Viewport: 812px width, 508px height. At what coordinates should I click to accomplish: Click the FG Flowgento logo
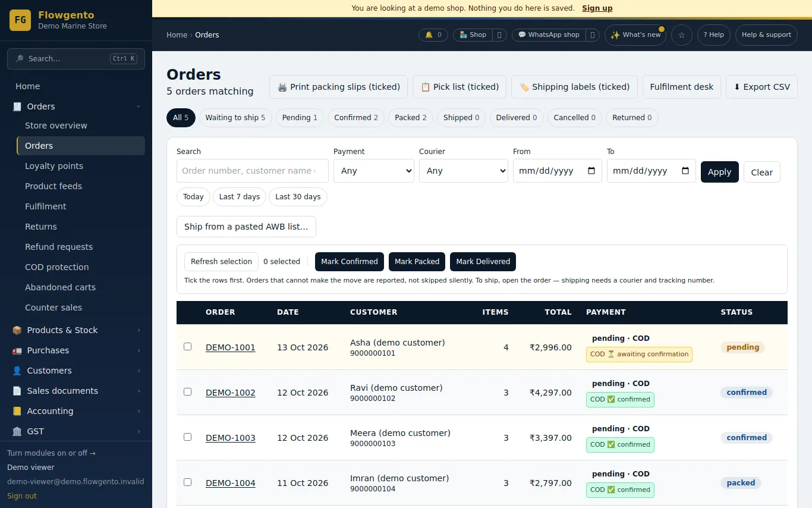pos(20,20)
